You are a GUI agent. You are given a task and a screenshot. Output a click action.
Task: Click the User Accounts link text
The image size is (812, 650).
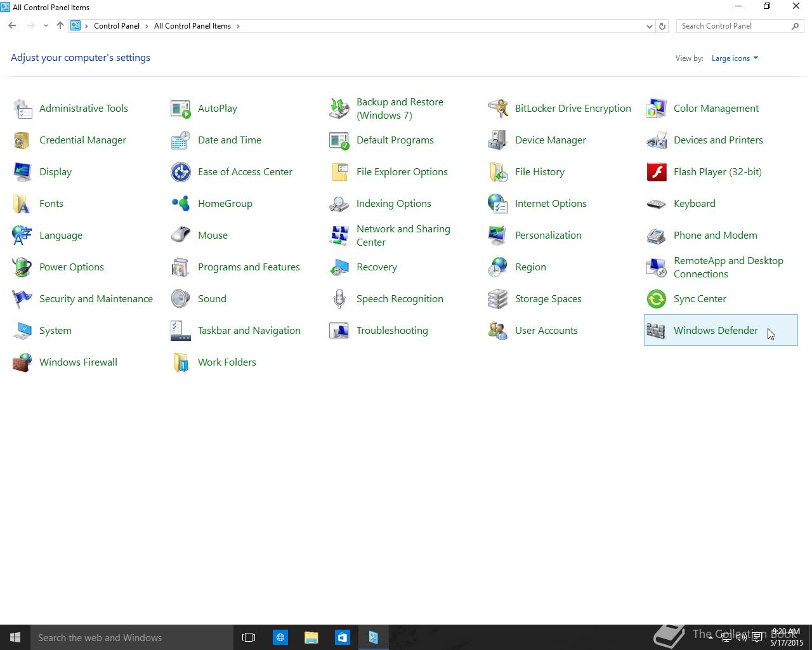coord(546,331)
